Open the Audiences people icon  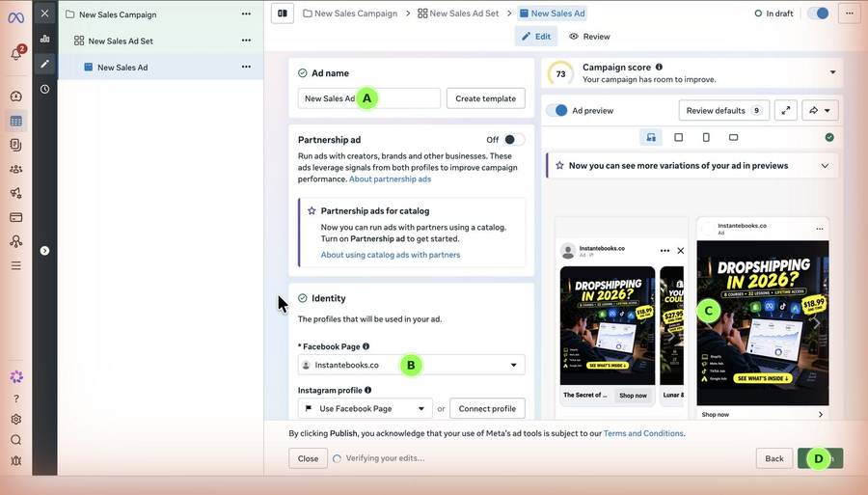pyautogui.click(x=16, y=169)
